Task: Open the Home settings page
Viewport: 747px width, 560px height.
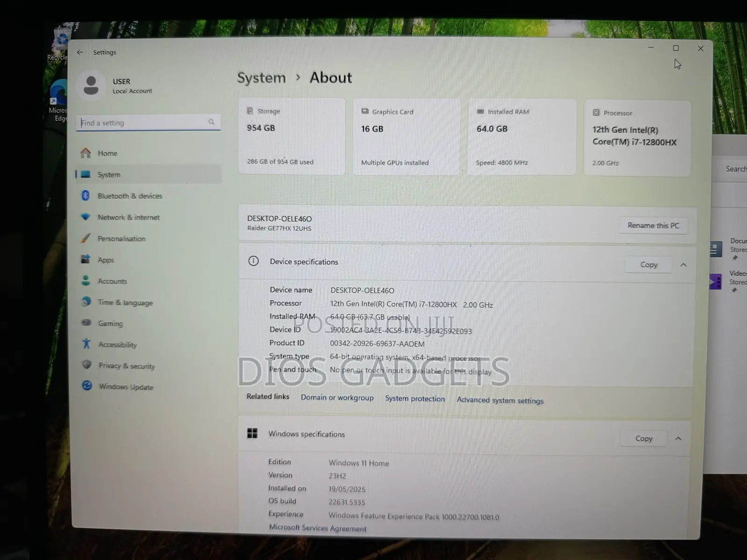Action: 148,153
